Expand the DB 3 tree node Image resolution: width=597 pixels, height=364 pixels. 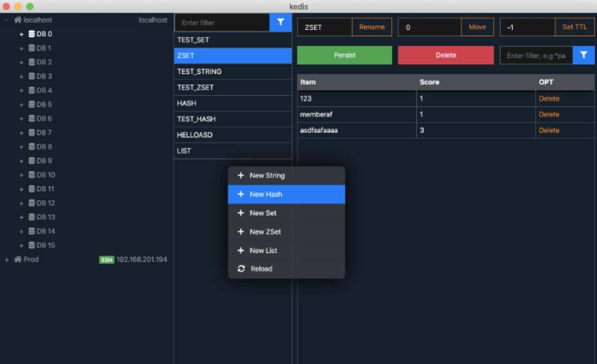pyautogui.click(x=21, y=76)
